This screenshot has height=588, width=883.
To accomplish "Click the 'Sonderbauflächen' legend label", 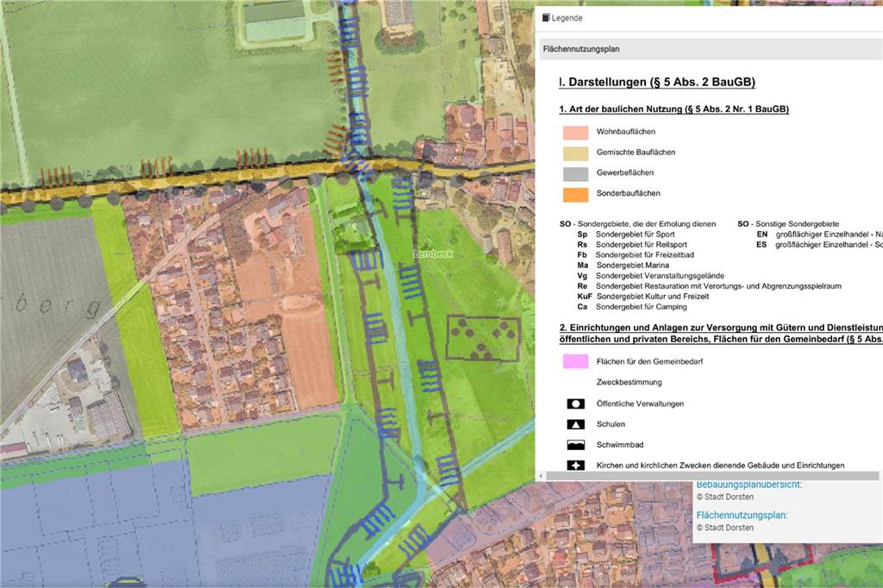I will (x=629, y=193).
